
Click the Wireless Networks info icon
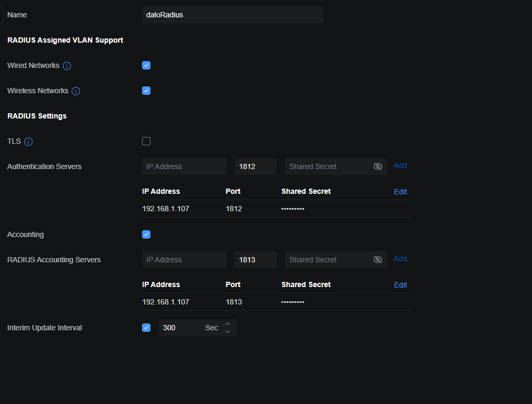tap(76, 91)
